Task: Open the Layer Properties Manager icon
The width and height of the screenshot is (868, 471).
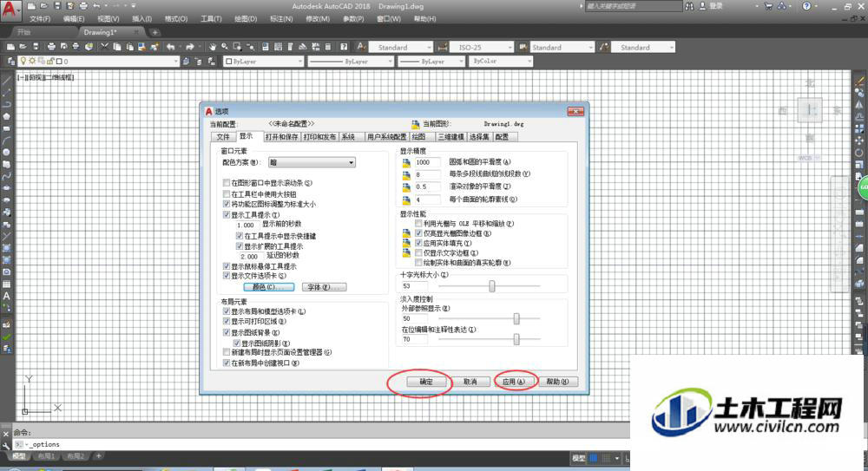Action: click(11, 61)
